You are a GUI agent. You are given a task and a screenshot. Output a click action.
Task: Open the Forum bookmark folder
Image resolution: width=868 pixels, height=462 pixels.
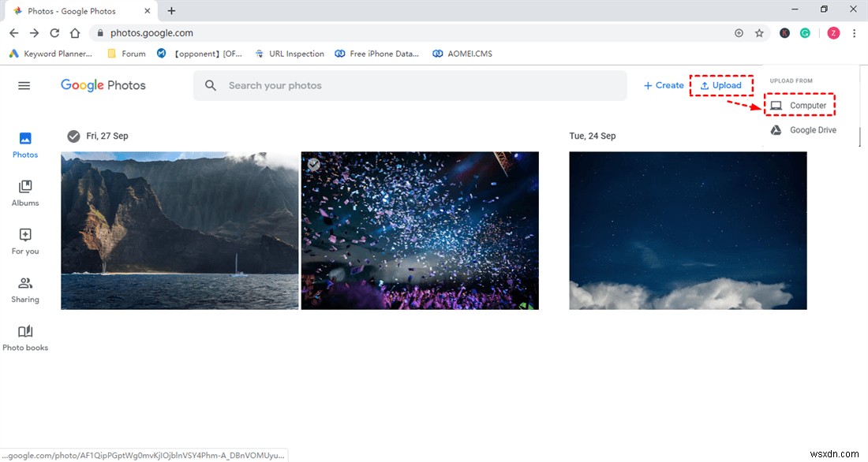coord(127,54)
